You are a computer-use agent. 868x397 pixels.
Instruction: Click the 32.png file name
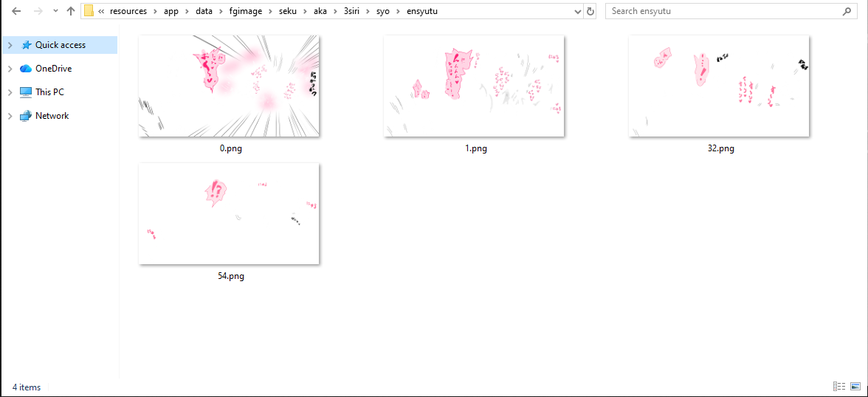tap(720, 148)
